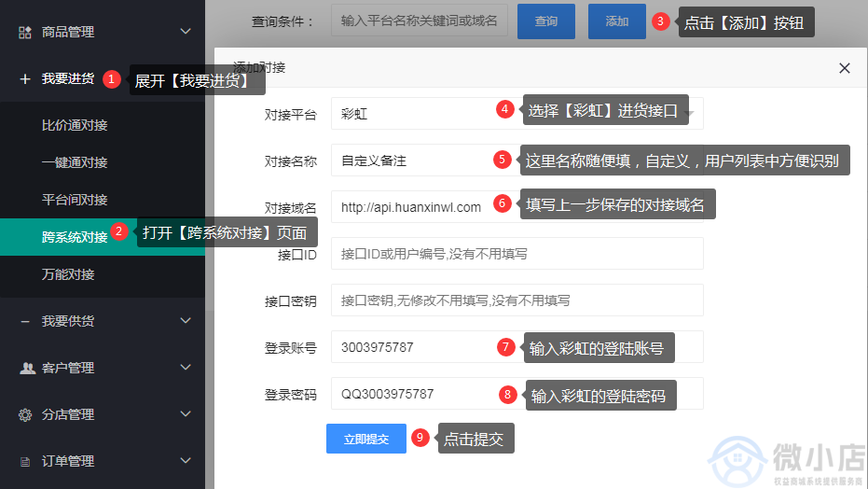Click the 订单管理 document icon
The image size is (868, 489).
tap(25, 461)
